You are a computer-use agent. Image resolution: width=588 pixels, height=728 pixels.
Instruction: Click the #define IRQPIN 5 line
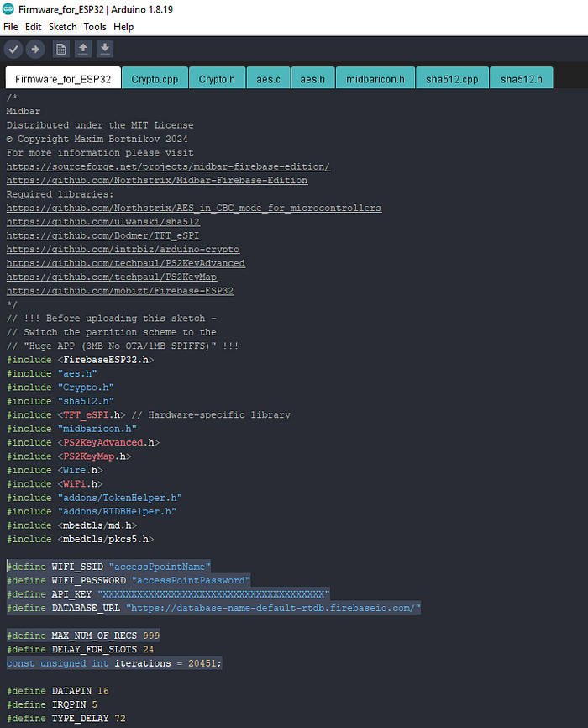(x=51, y=704)
